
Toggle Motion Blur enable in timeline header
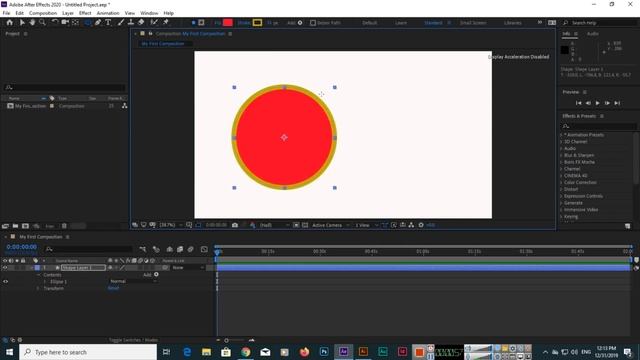pyautogui.click(x=190, y=249)
